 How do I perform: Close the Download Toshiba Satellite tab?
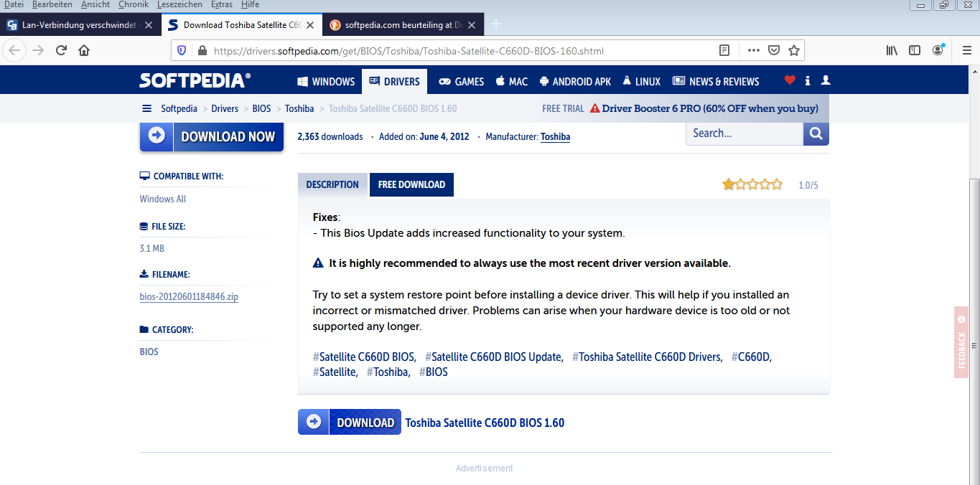[x=310, y=24]
